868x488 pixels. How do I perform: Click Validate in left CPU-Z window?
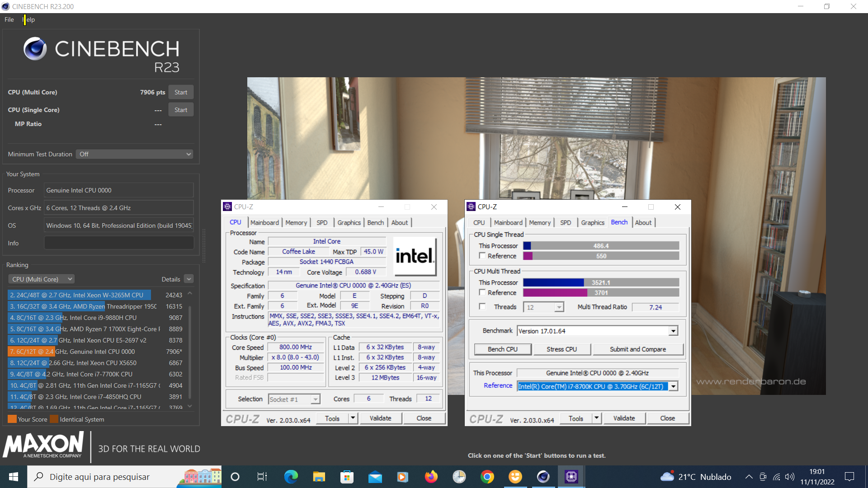pos(380,418)
